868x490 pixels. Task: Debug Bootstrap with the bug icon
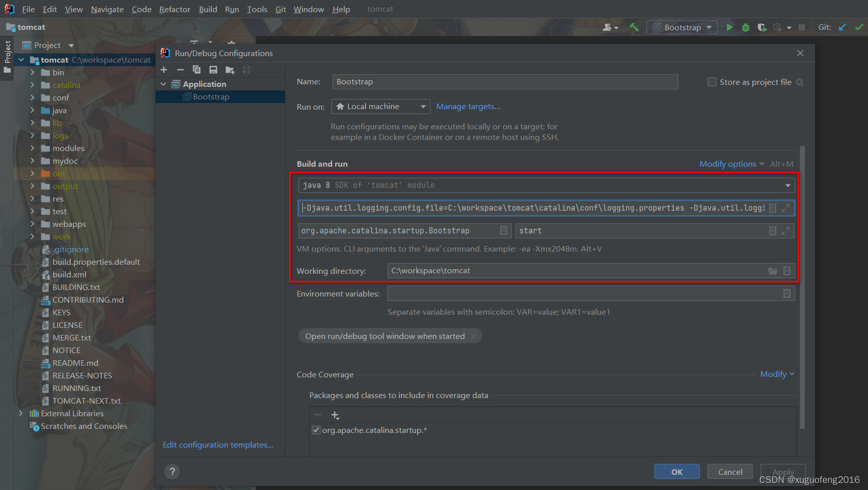click(x=746, y=27)
